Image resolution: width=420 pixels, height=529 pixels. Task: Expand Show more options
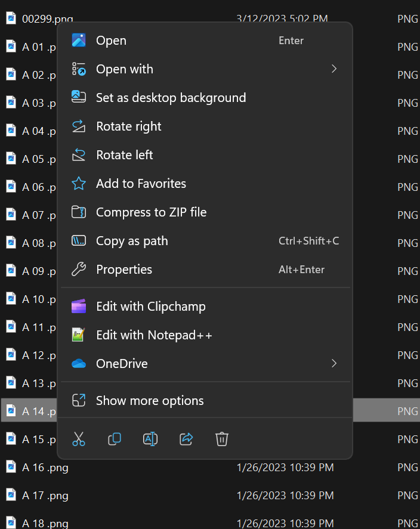pos(150,401)
